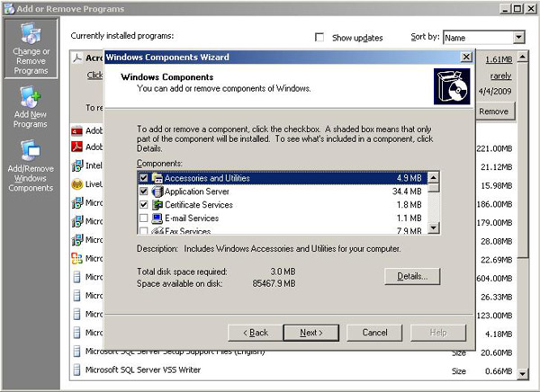Cancel the Windows Components Wizard
Screen dimensions: 540x392
[374, 333]
